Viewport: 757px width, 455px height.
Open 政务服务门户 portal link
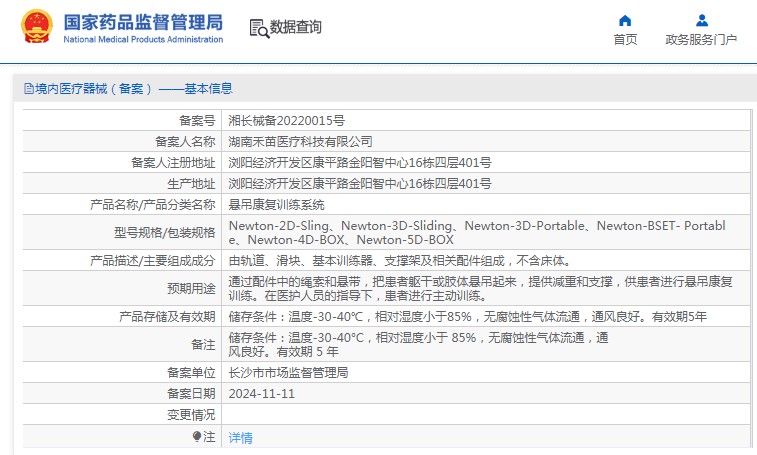point(701,40)
